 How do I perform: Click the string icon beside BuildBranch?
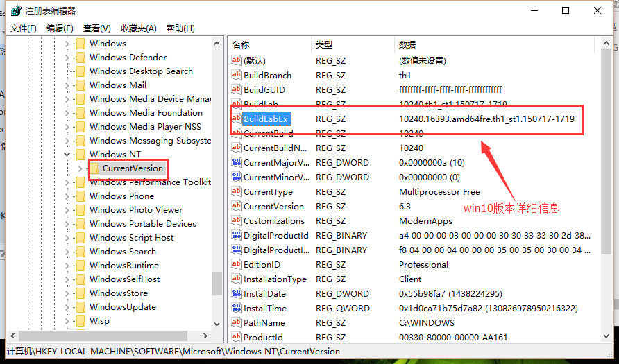tap(236, 75)
